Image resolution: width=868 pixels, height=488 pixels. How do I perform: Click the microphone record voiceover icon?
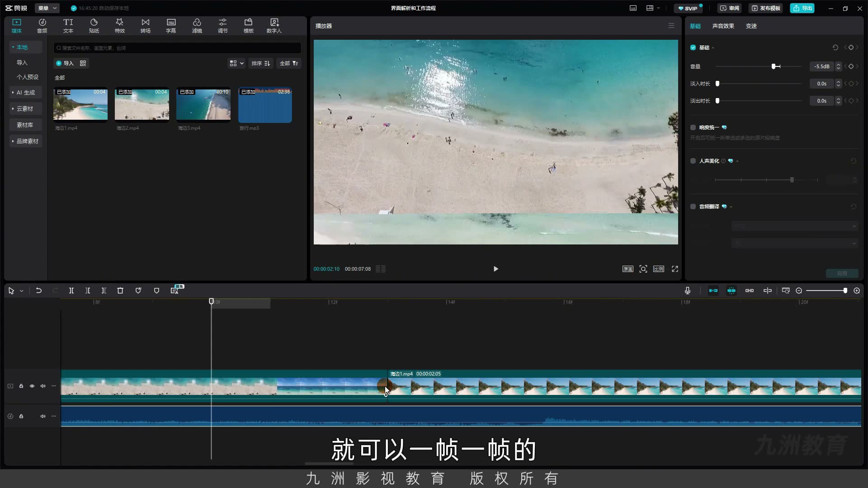(687, 291)
